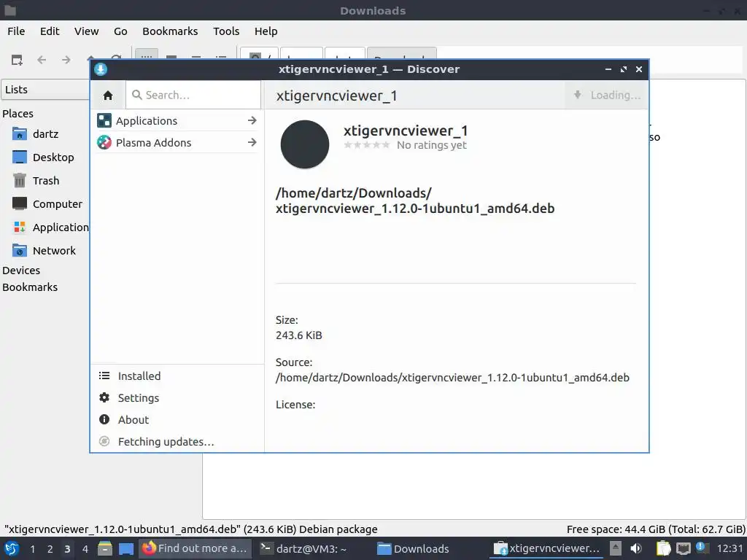Image resolution: width=747 pixels, height=560 pixels.
Task: Show the Installed packages list
Action: click(177, 376)
